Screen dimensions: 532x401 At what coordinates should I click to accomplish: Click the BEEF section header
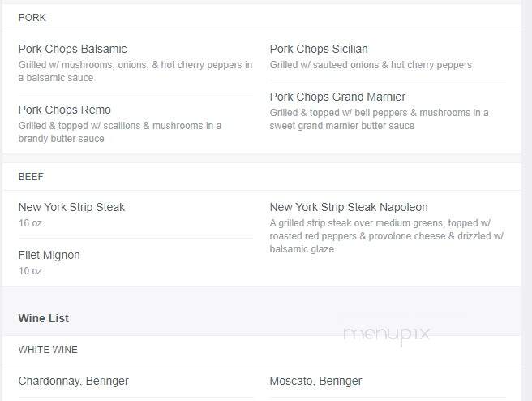(x=31, y=177)
